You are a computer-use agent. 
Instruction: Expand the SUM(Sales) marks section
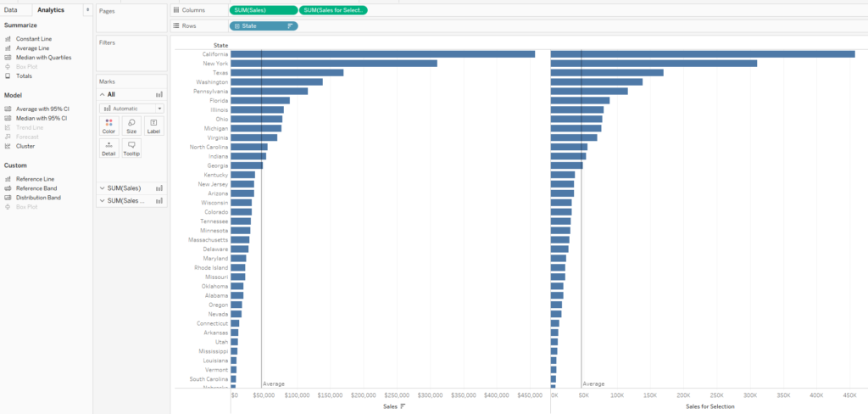tap(102, 187)
